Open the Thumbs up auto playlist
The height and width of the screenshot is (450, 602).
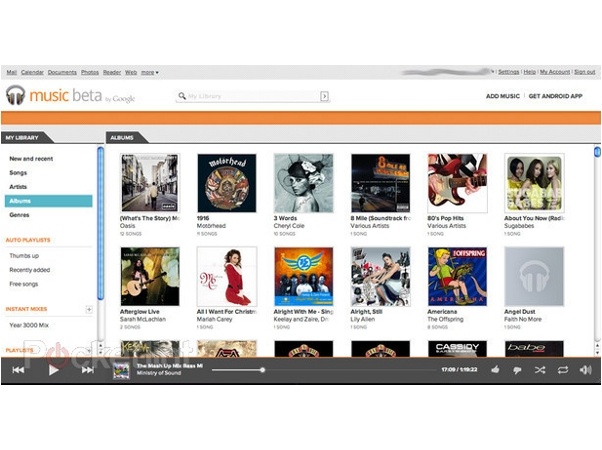24,256
